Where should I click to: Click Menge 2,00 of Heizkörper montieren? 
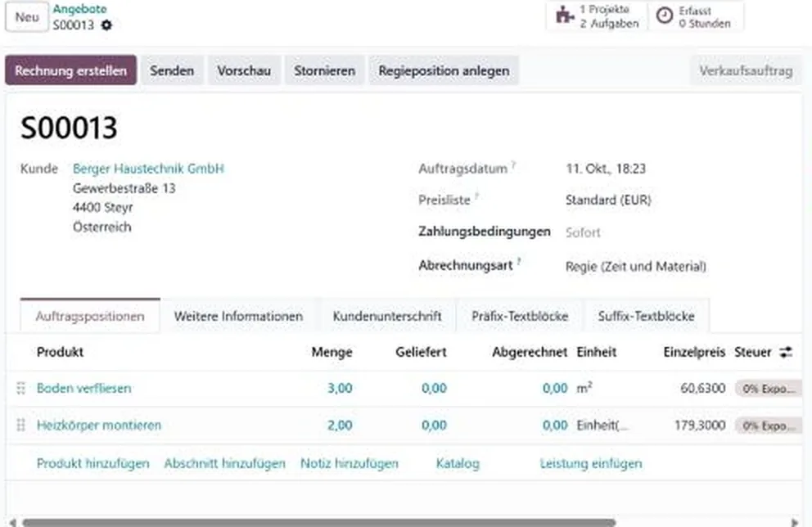point(340,425)
